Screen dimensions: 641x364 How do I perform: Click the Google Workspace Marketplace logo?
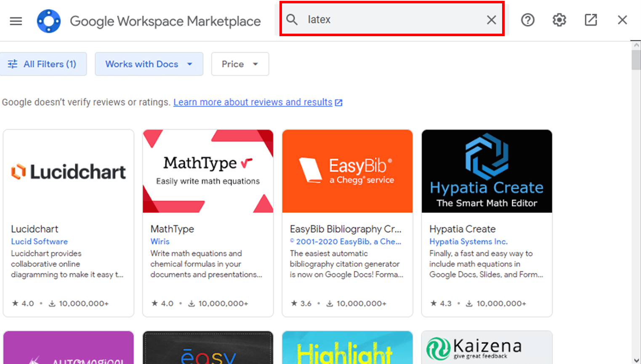coord(49,21)
